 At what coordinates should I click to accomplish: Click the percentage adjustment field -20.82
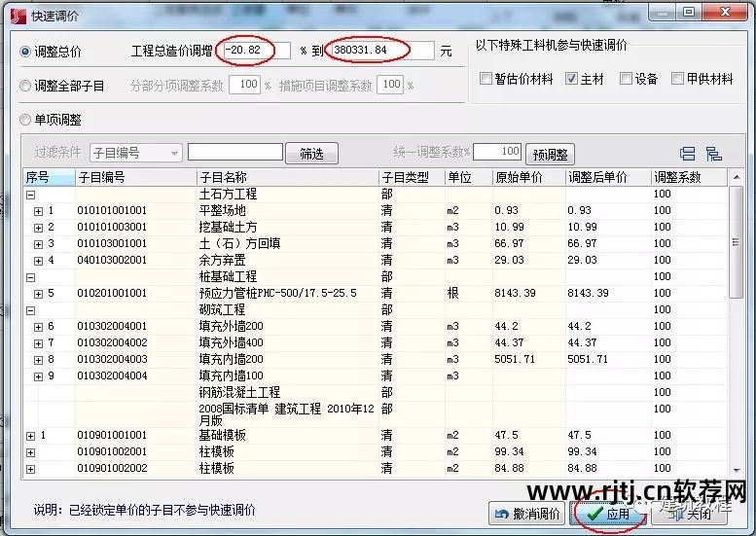point(257,51)
